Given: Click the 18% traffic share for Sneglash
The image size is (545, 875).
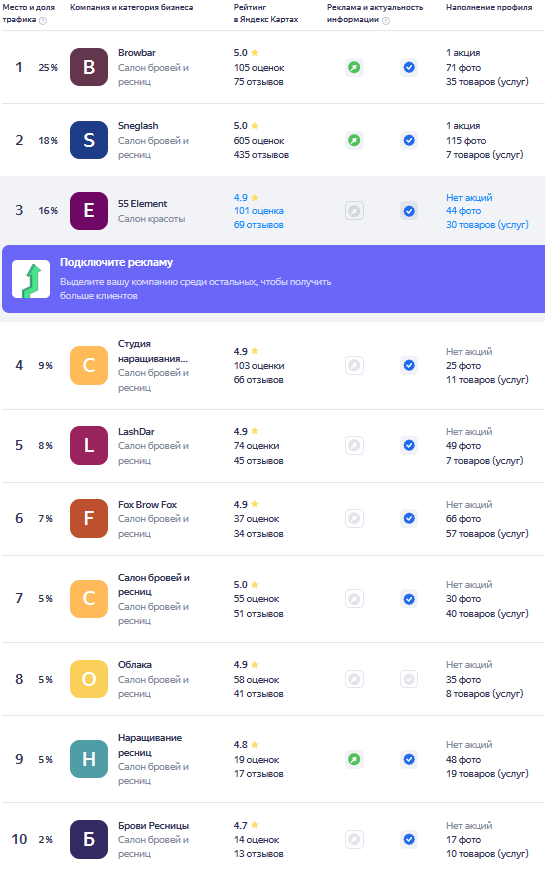Looking at the screenshot, I should pos(48,141).
